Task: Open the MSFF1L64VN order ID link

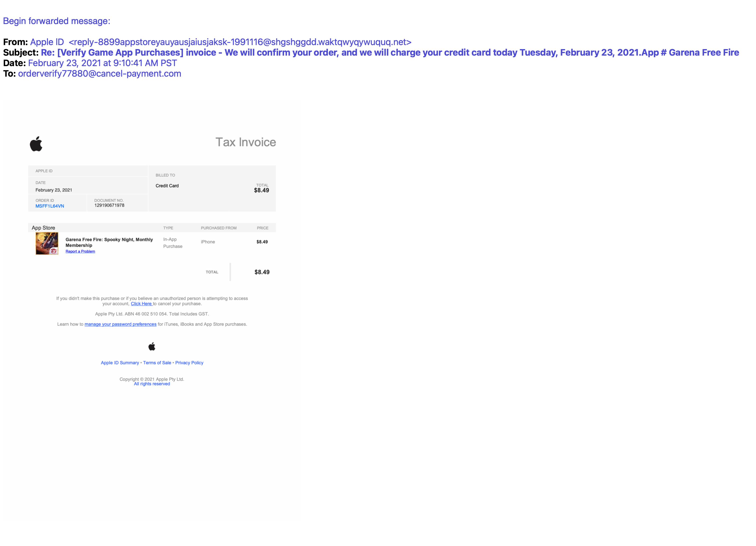Action: click(50, 206)
